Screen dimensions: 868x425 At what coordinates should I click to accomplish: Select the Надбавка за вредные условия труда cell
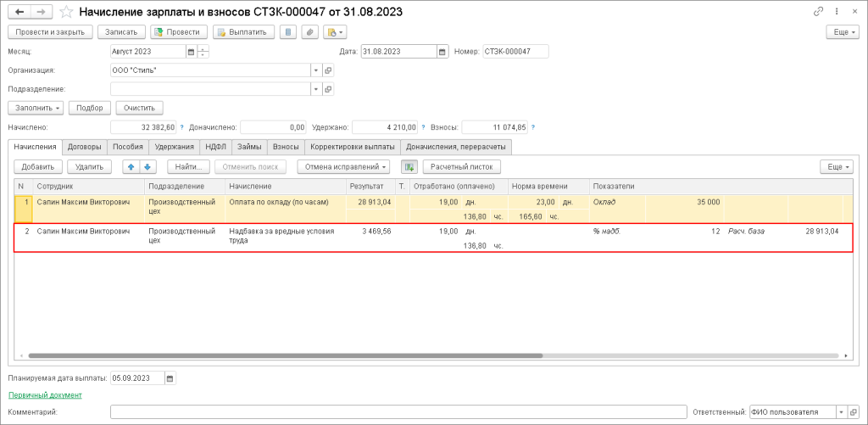[285, 237]
